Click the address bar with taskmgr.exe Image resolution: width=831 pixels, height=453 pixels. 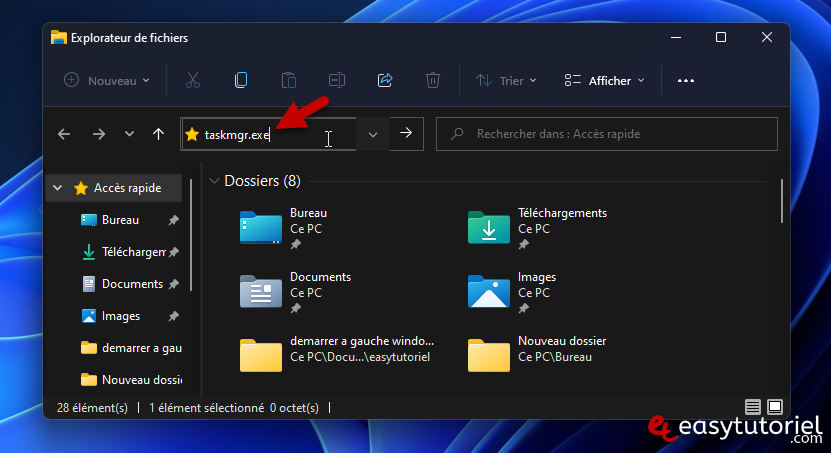268,134
